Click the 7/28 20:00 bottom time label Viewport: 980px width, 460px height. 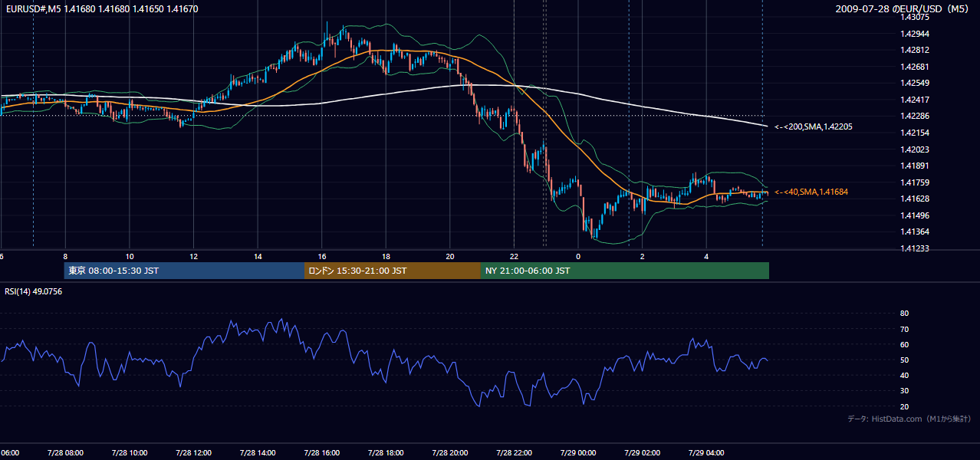(x=450, y=453)
